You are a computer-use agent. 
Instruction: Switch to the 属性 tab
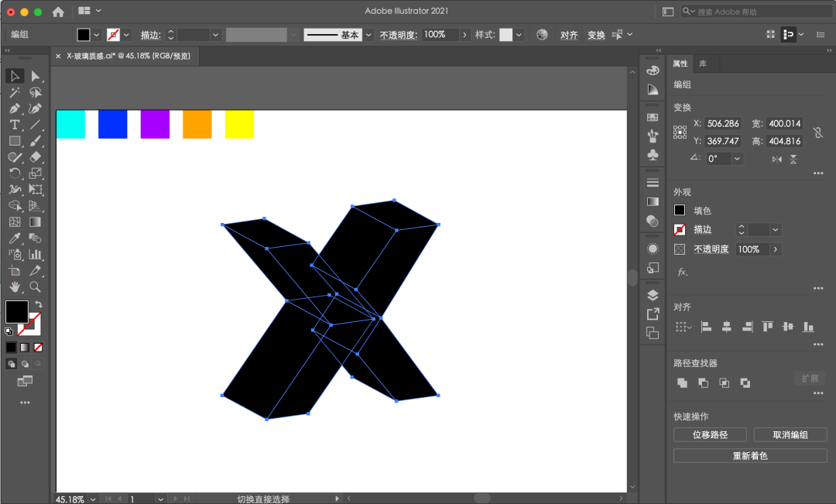click(x=680, y=63)
